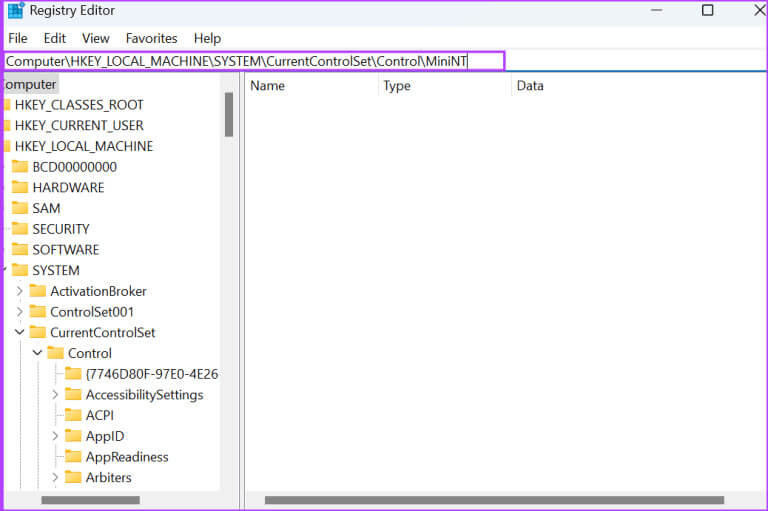Click the Arbiters folder icon
This screenshot has width=768, height=511.
coord(73,477)
